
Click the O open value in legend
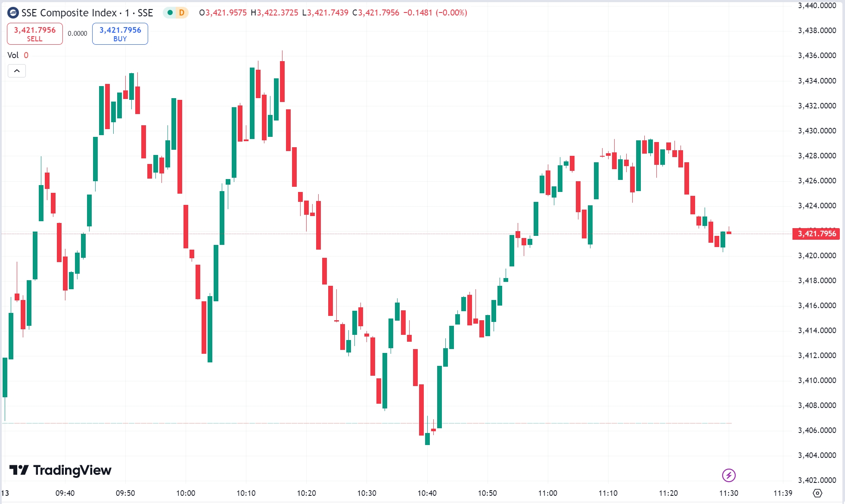click(224, 13)
